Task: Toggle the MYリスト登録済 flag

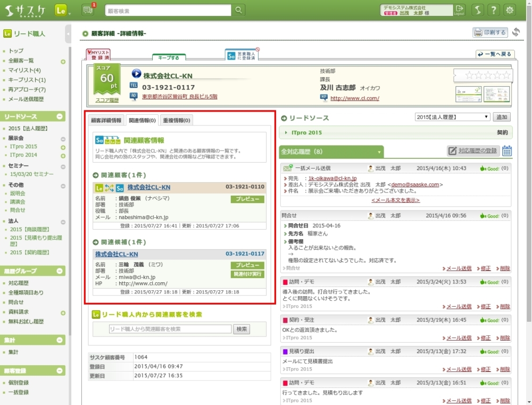Action: [x=98, y=54]
